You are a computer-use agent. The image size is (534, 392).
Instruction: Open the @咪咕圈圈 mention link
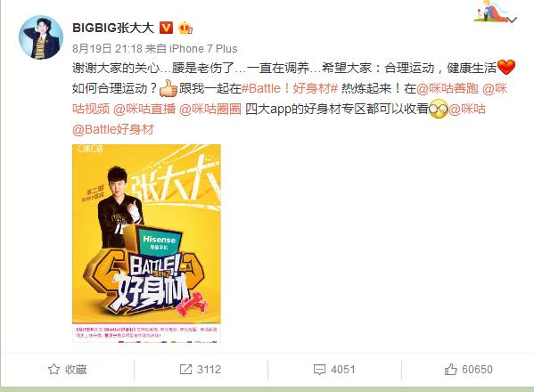[x=210, y=109]
